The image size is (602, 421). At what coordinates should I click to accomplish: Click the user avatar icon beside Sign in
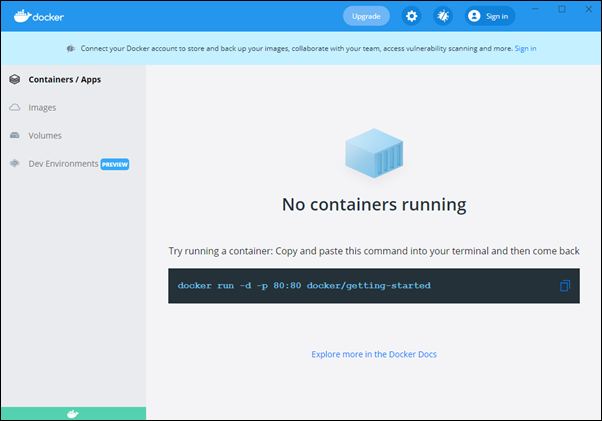click(x=474, y=16)
